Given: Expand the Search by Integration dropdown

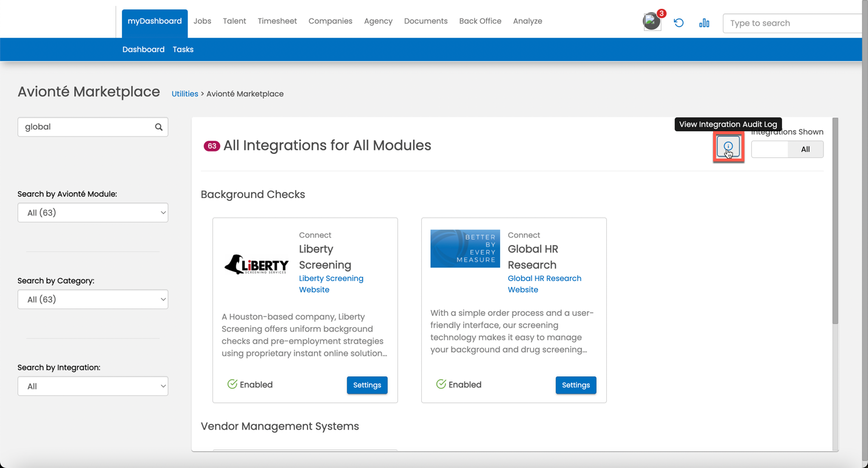Looking at the screenshot, I should (x=93, y=386).
